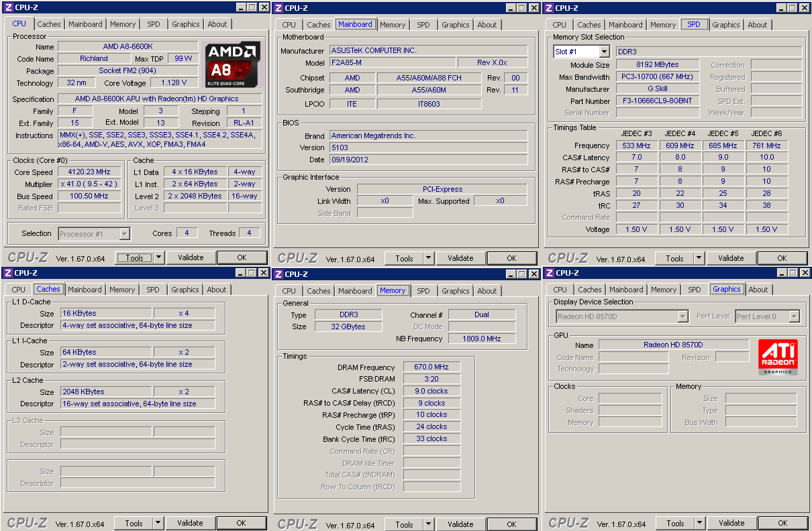Select the Graphics tab in the SPD window
The image size is (812, 531).
point(726,25)
